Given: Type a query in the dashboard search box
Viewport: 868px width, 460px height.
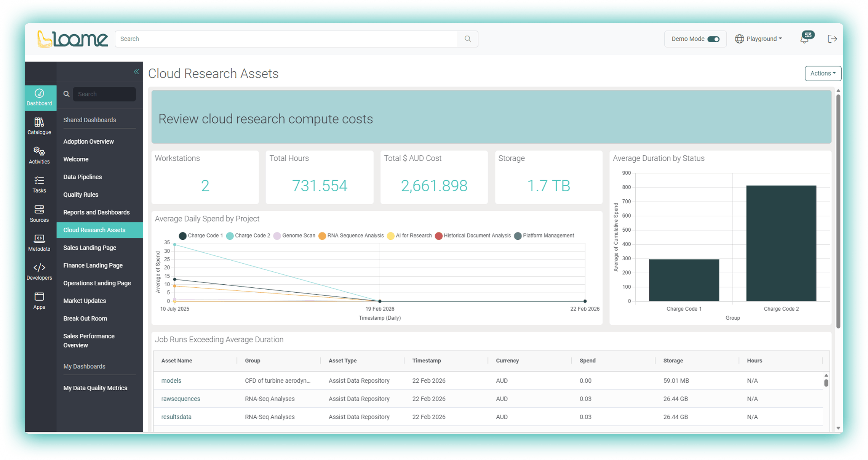Looking at the screenshot, I should (x=104, y=94).
